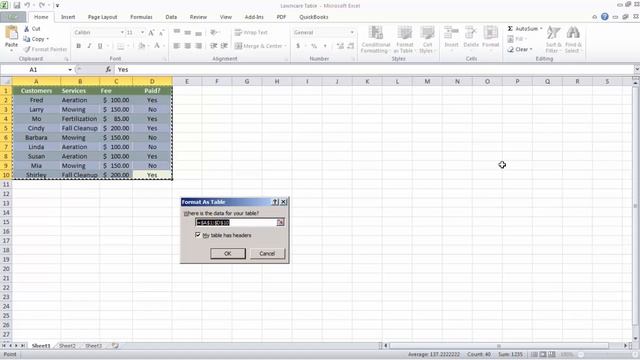The width and height of the screenshot is (640, 360).
Task: Click the Redo arrow
Action: [x=42, y=5]
